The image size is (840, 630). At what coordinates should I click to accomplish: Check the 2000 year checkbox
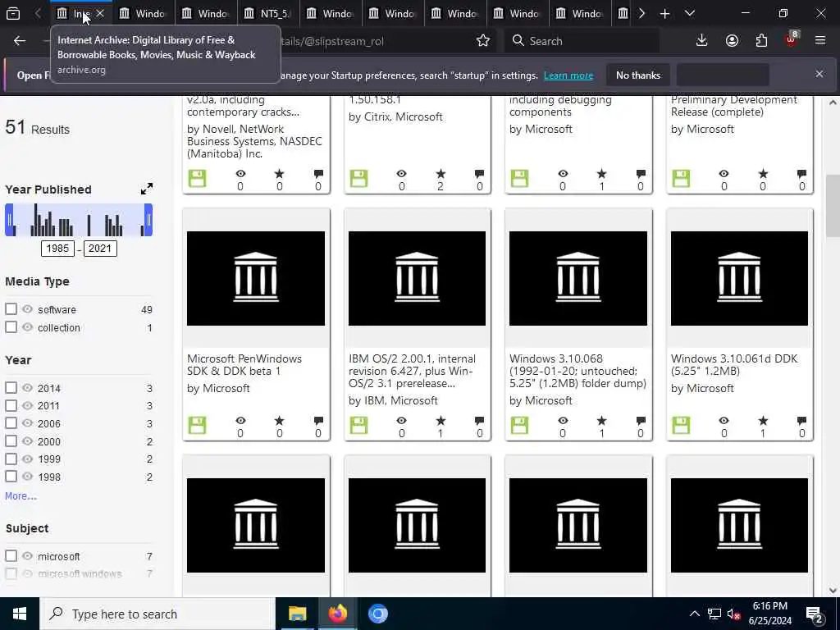(x=11, y=441)
